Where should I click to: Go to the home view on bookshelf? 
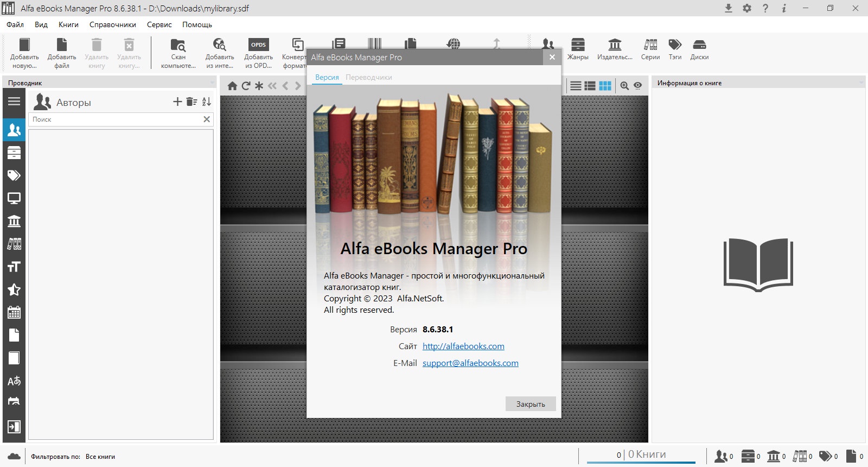click(232, 86)
